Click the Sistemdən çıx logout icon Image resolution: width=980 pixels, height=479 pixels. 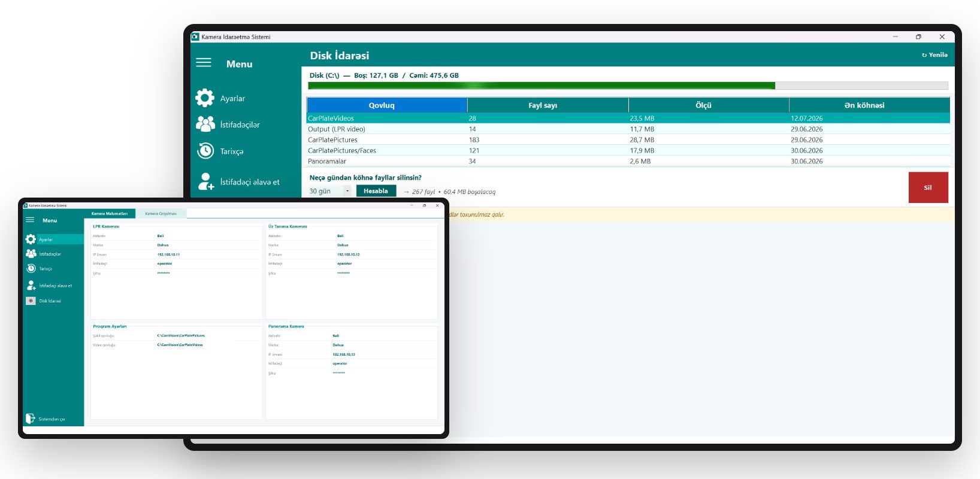pos(30,419)
